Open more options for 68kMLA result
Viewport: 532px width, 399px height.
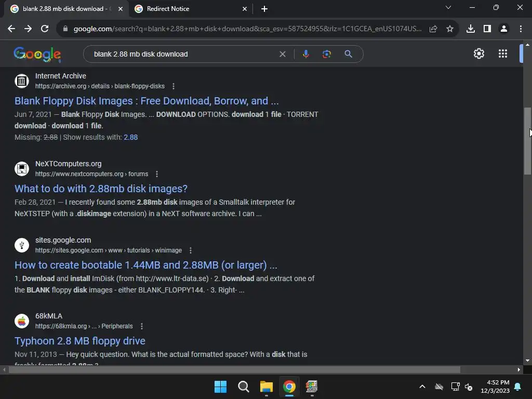coord(142,326)
